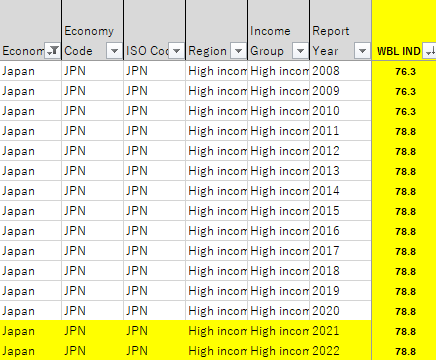Image resolution: width=436 pixels, height=360 pixels.
Task: Select the 76.3 index value for 2008
Action: point(404,71)
